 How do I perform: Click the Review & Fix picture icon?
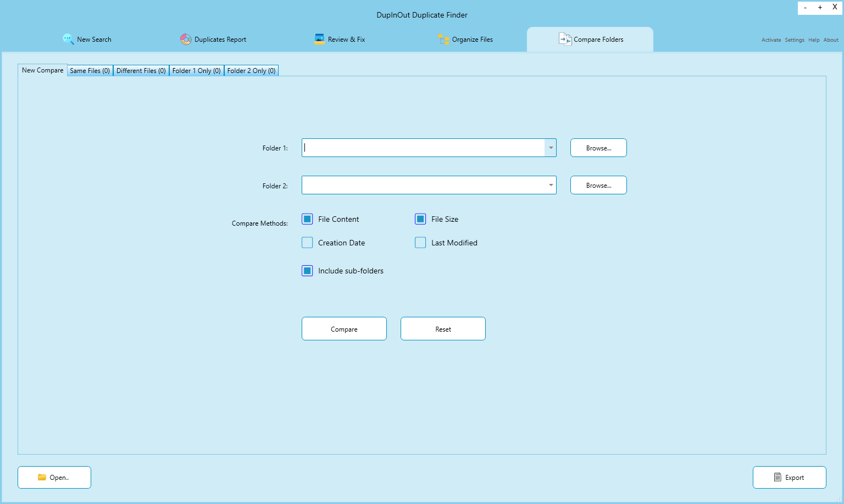pyautogui.click(x=319, y=39)
